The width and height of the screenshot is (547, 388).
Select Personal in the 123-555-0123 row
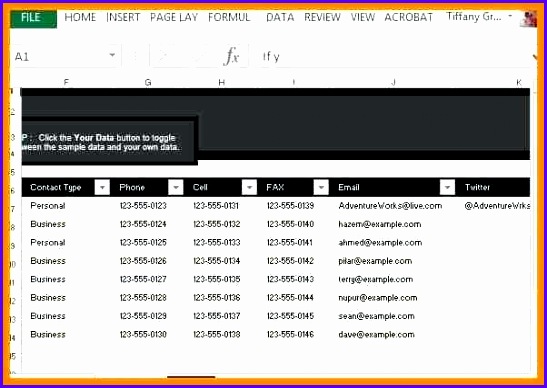click(48, 206)
